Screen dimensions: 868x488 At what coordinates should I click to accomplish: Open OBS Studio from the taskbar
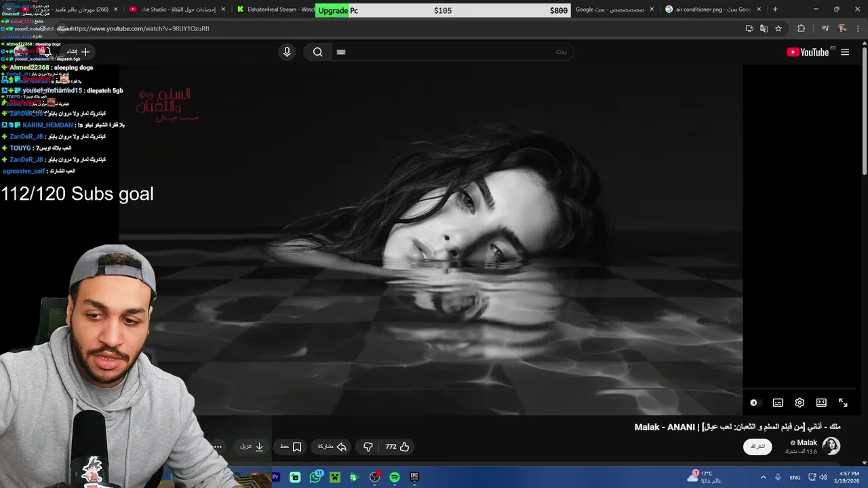point(374,477)
